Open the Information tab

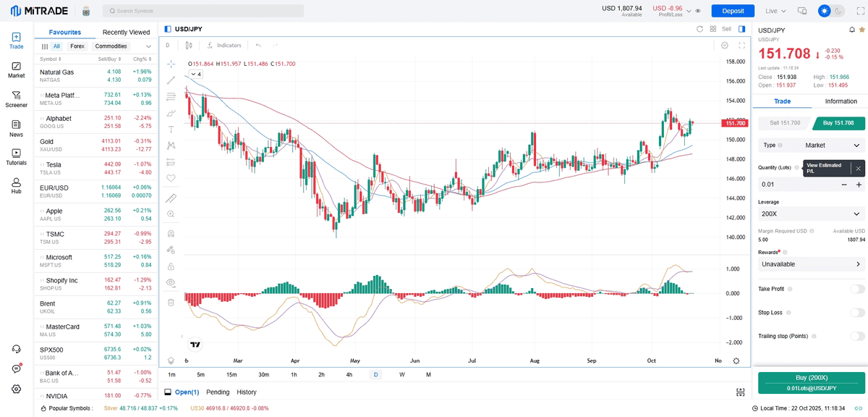pyautogui.click(x=841, y=101)
